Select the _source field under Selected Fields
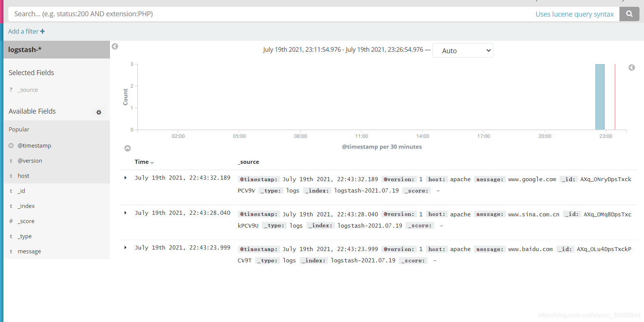 point(28,90)
